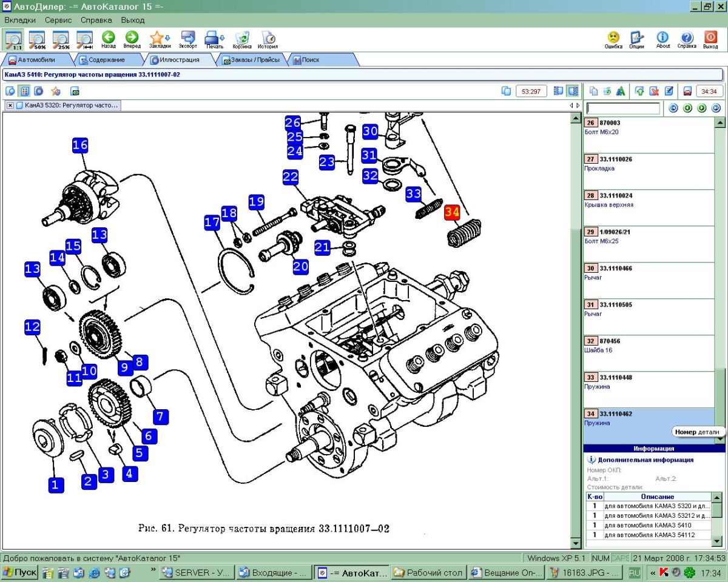Image resolution: width=728 pixels, height=582 pixels.
Task: Set zoom to 25% scale
Action: tap(61, 39)
